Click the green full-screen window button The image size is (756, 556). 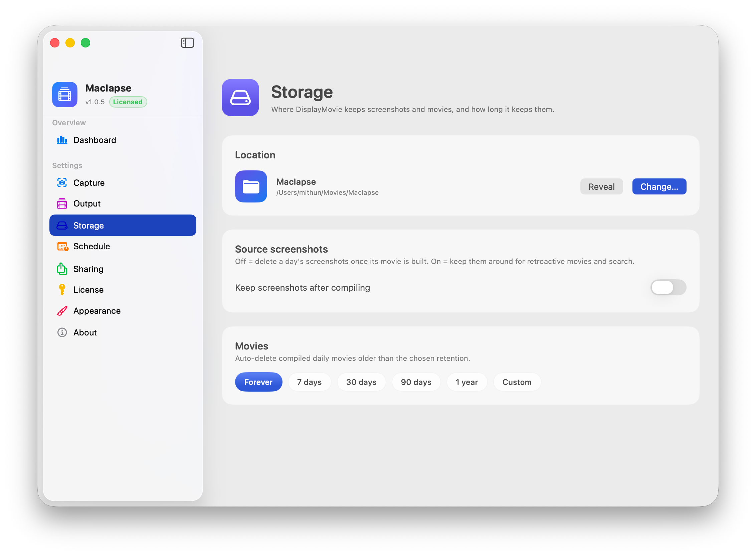click(x=85, y=43)
